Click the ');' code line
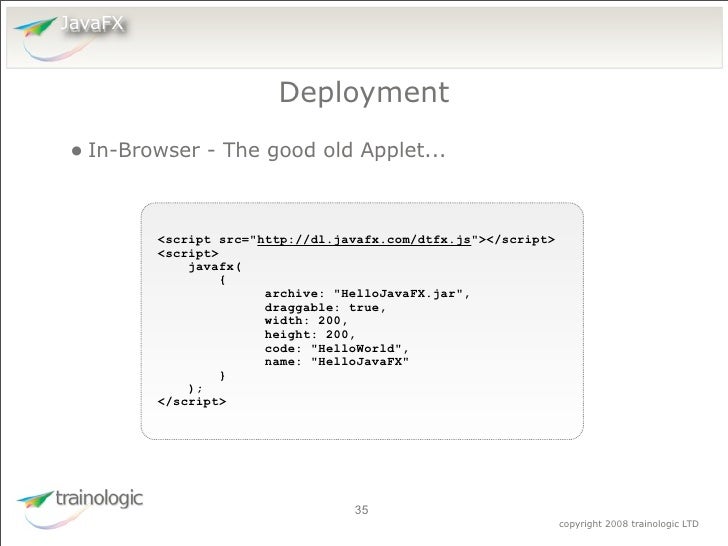Viewport: 728px width, 546px height. click(195, 388)
